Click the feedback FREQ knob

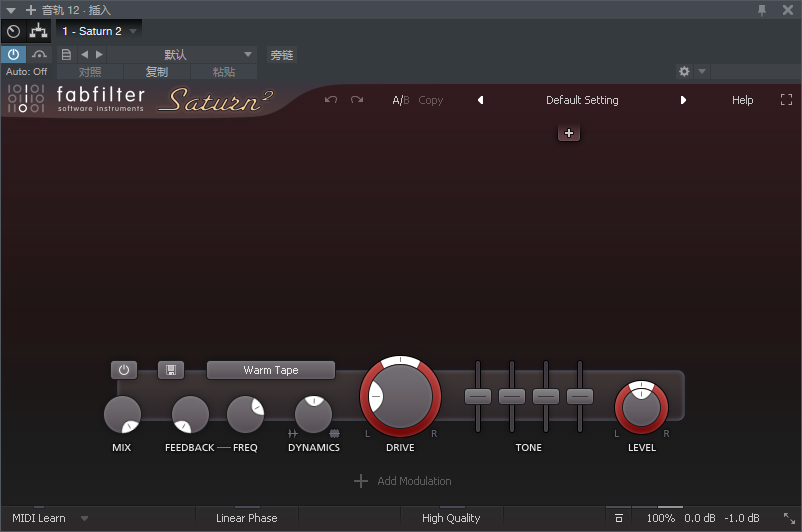click(x=246, y=414)
